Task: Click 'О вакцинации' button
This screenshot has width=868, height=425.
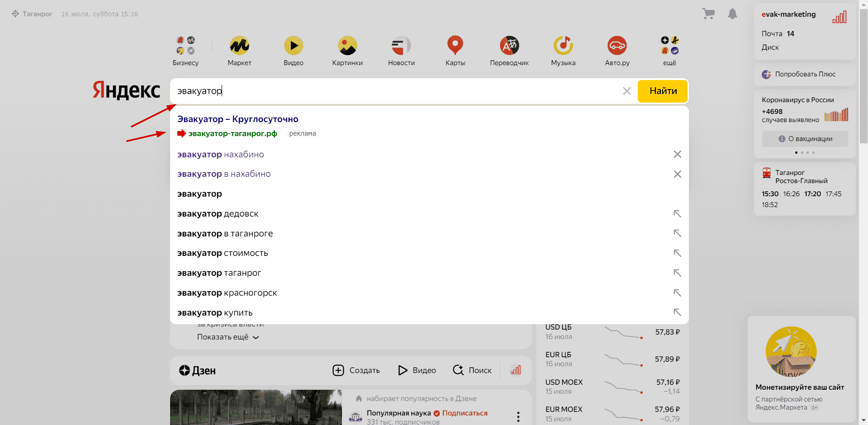Action: tap(805, 139)
